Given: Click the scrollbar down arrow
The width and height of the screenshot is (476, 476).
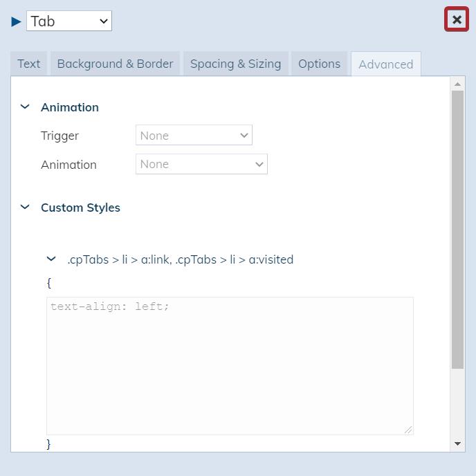Looking at the screenshot, I should click(457, 443).
